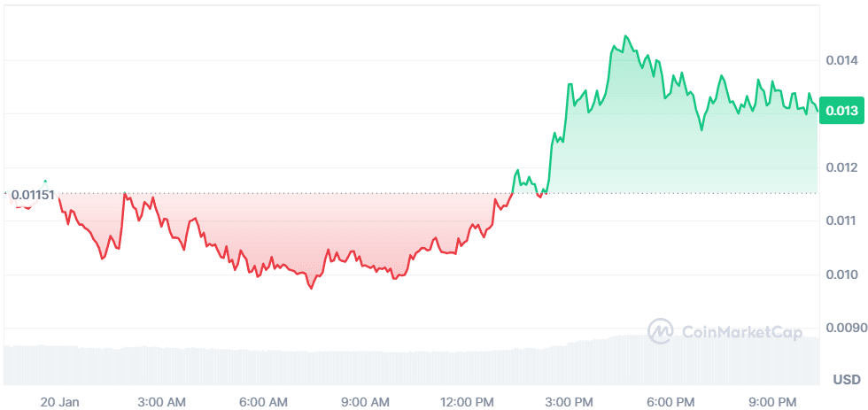
Task: Click the CoinMarketCap watermark text
Action: [742, 332]
